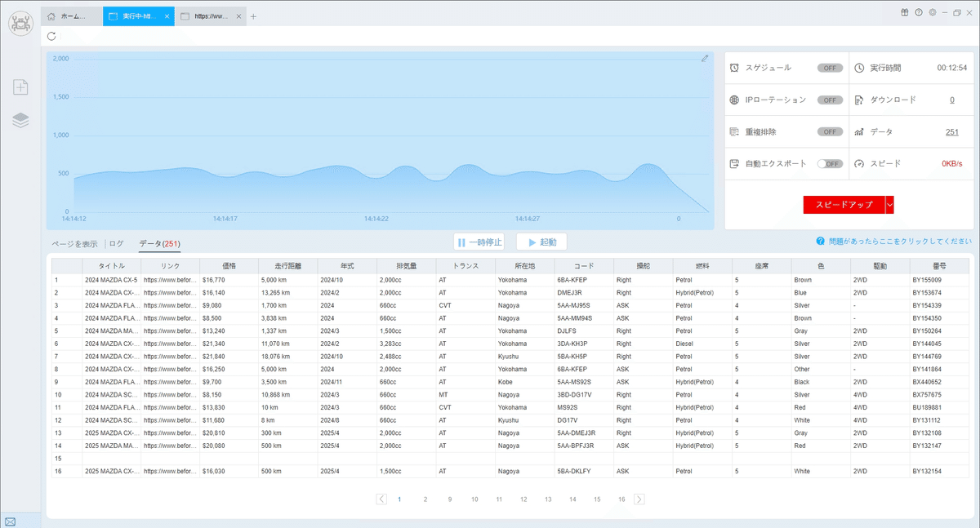
Task: Click the clock icon beside 実行時間
Action: [859, 68]
